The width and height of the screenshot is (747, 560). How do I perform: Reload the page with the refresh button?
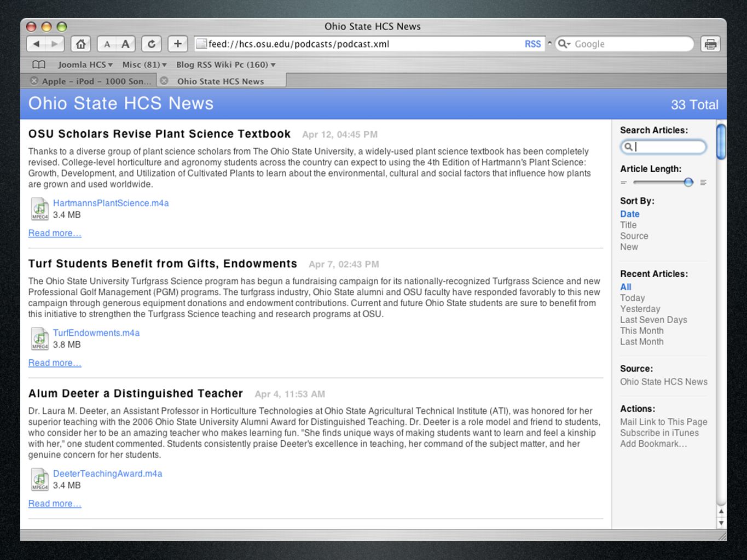point(152,44)
